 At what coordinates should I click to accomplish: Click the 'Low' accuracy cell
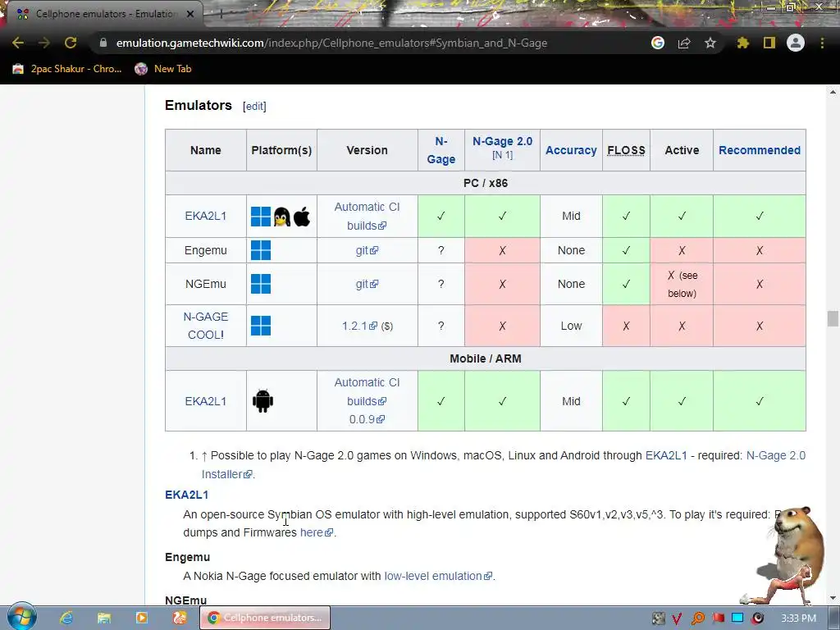[x=571, y=326]
